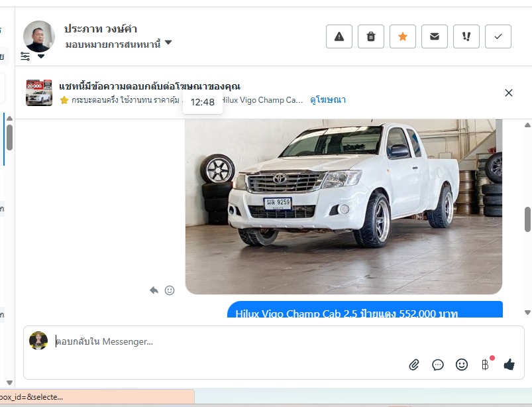Mark conversation unread with envelope icon
This screenshot has height=407, width=532.
click(x=435, y=36)
